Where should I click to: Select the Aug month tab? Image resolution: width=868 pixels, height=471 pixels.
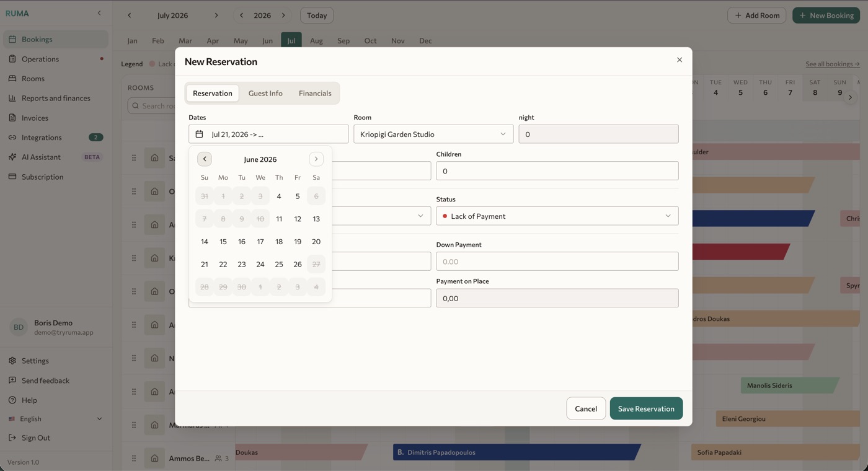316,41
